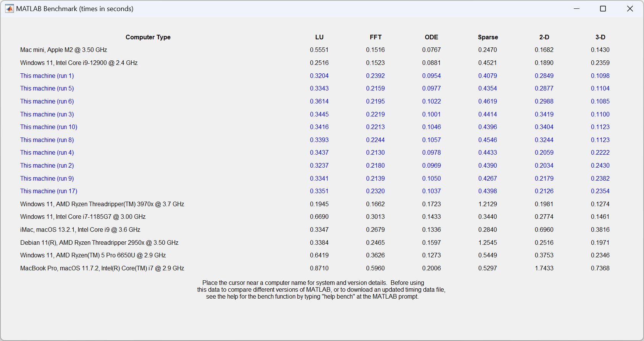The width and height of the screenshot is (644, 341).
Task: Click Sparse value 0.4267 for run 9
Action: tap(487, 178)
